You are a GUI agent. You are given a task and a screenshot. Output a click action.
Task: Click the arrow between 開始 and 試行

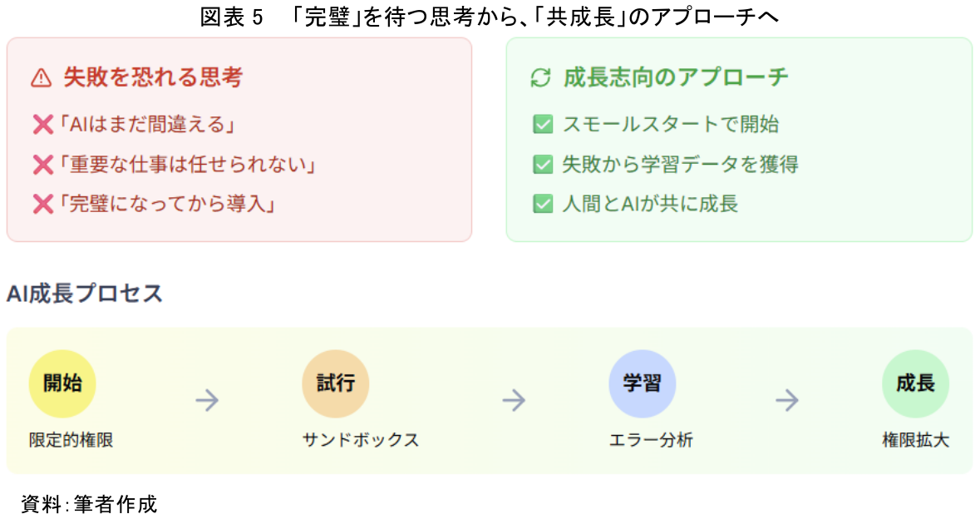coord(207,401)
